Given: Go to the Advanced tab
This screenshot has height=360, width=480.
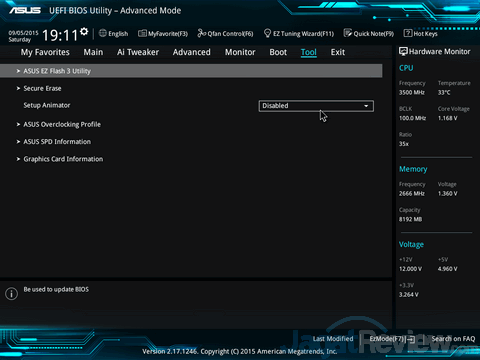Looking at the screenshot, I should 192,52.
